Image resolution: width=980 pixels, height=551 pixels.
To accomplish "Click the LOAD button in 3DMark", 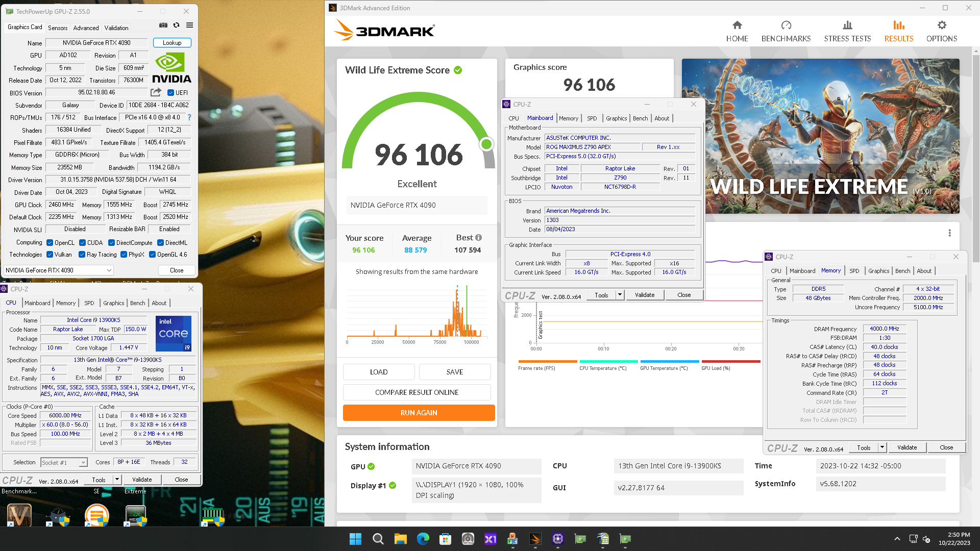I will (379, 372).
